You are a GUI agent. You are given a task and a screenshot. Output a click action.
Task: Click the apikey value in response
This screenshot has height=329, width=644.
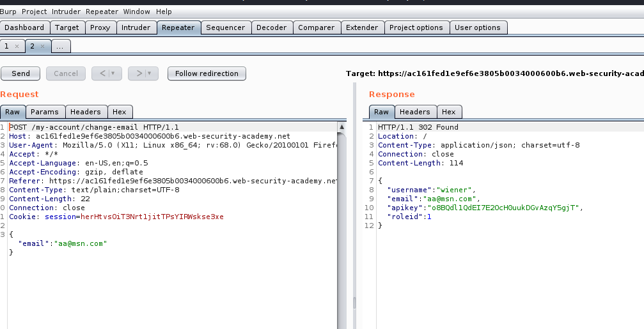tap(503, 208)
